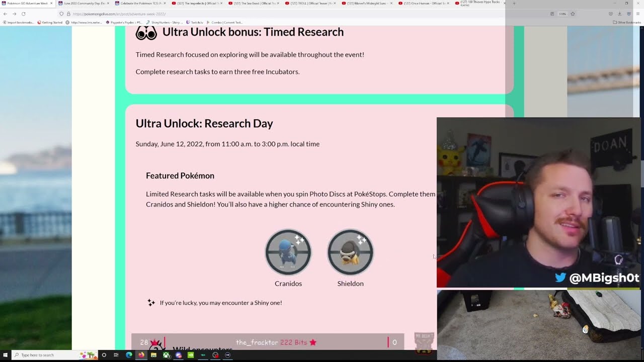Launch Microsoft Edge from the taskbar
This screenshot has height=362, width=644.
[x=129, y=355]
